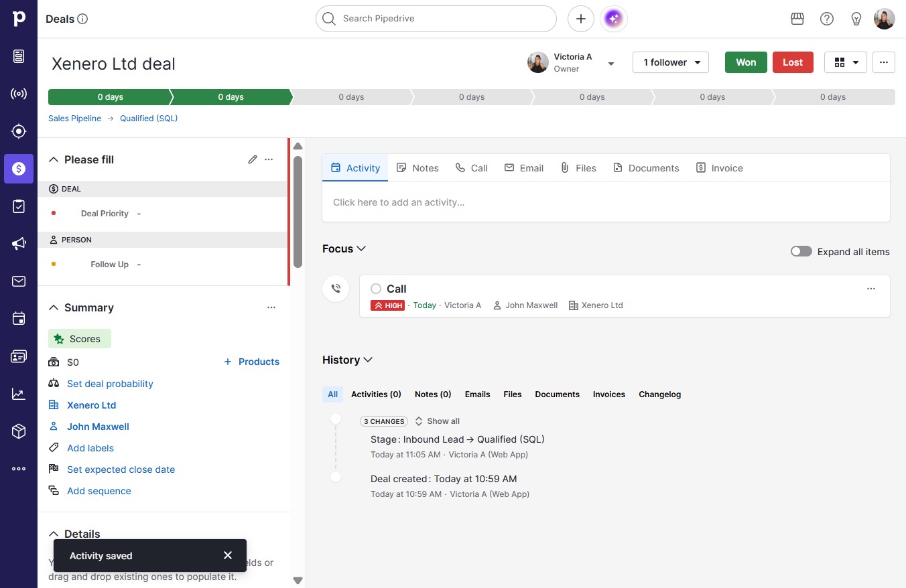Open Projects clipboard icon in sidebar

19,206
